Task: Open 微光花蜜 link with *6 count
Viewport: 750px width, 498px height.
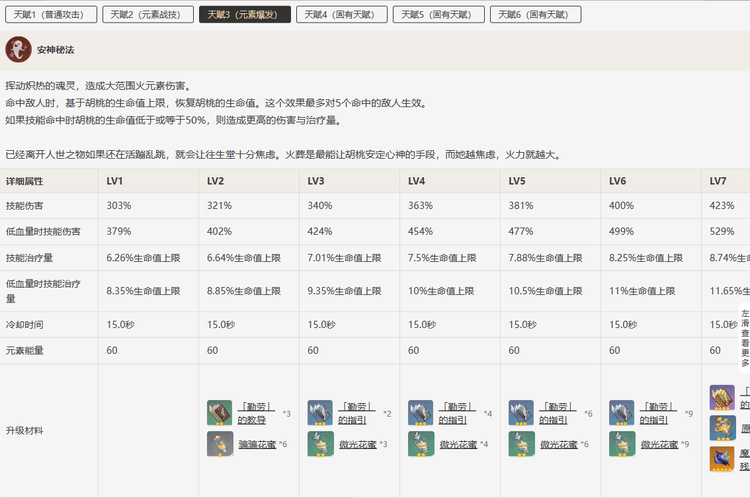Action: 559,444
